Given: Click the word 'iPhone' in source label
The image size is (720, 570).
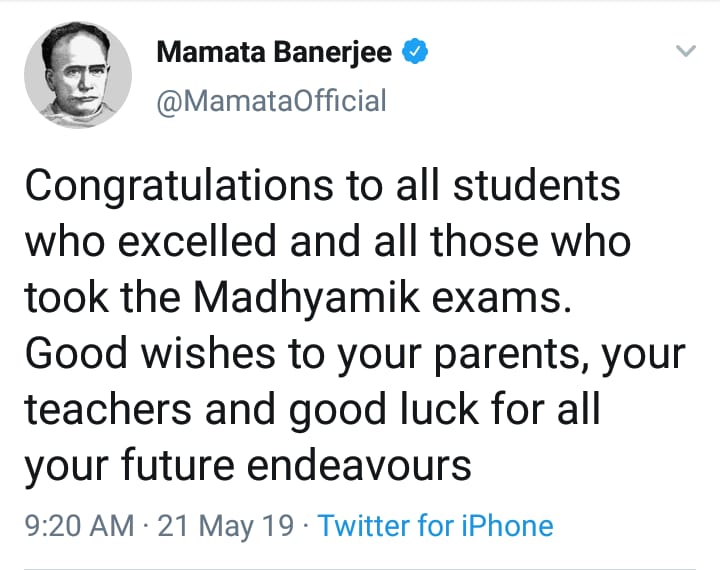Looking at the screenshot, I should 507,525.
